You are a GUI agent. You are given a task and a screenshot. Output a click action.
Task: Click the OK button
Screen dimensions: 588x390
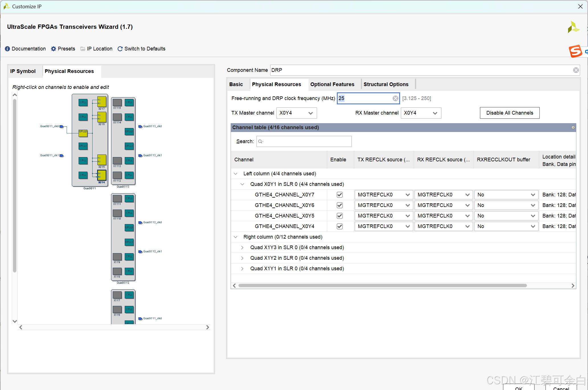click(519, 388)
